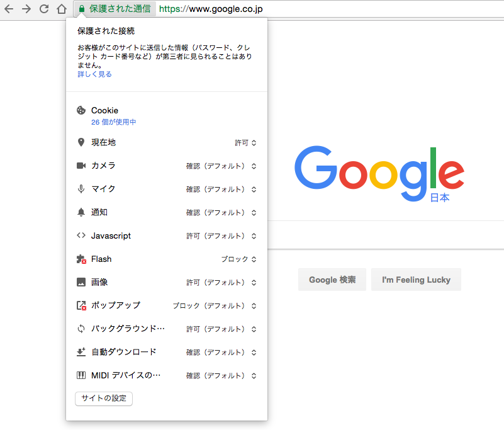The width and height of the screenshot is (504, 430).
Task: Click the blocked plugin icon for Flash
Action: [81, 259]
